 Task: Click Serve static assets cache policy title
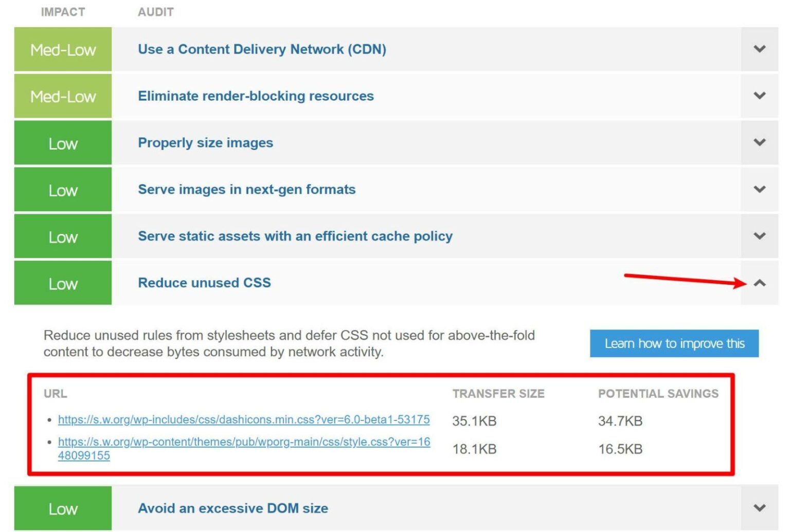click(x=295, y=236)
